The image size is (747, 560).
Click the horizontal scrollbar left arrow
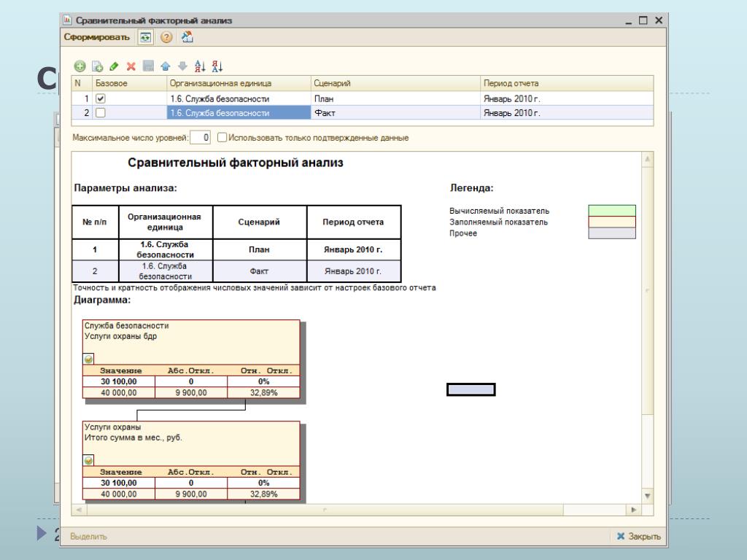click(x=79, y=510)
